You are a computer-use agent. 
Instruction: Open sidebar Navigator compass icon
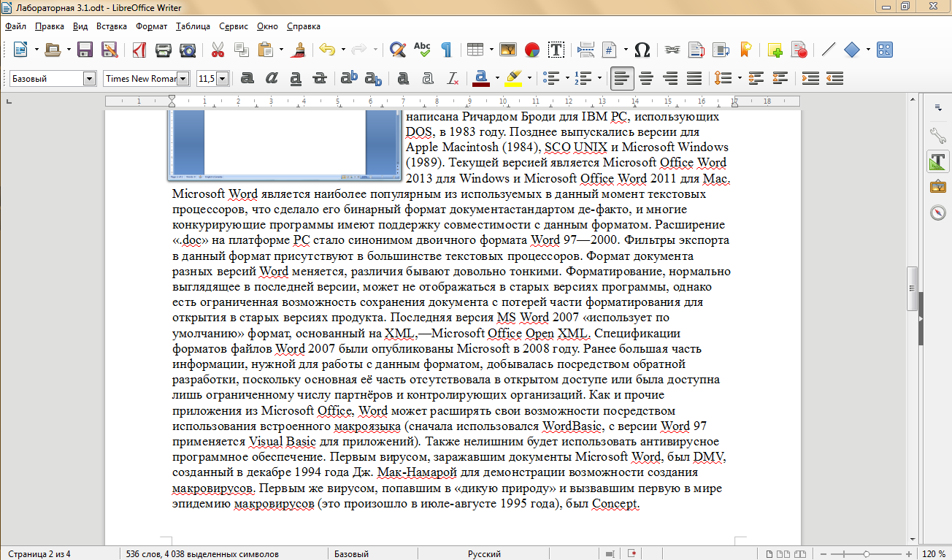click(x=937, y=212)
